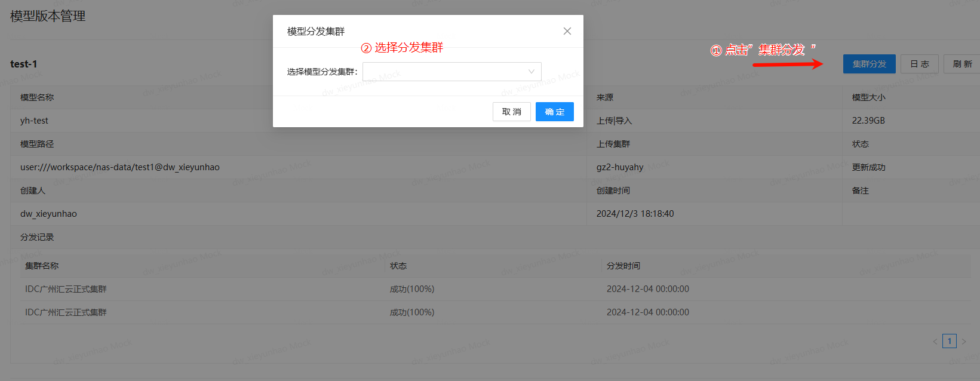Screen dimensions: 980x381
Task: Click the 分发时间 column header
Action: [x=623, y=266]
